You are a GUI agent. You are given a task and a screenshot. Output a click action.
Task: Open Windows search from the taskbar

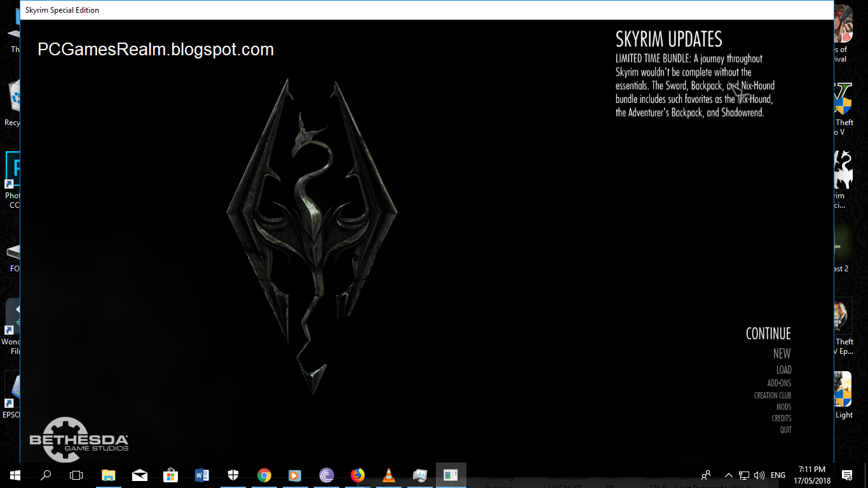(46, 475)
